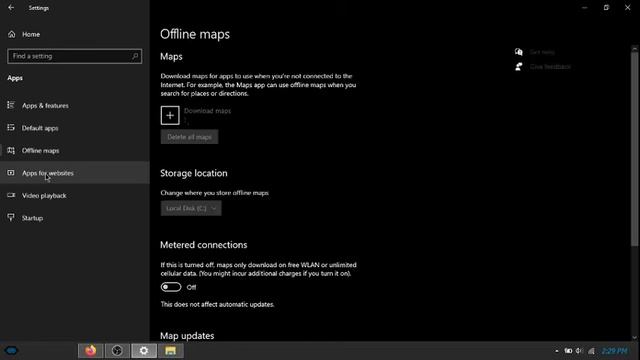This screenshot has height=360, width=640.
Task: Toggle the Metered connections switch
Action: (x=171, y=287)
